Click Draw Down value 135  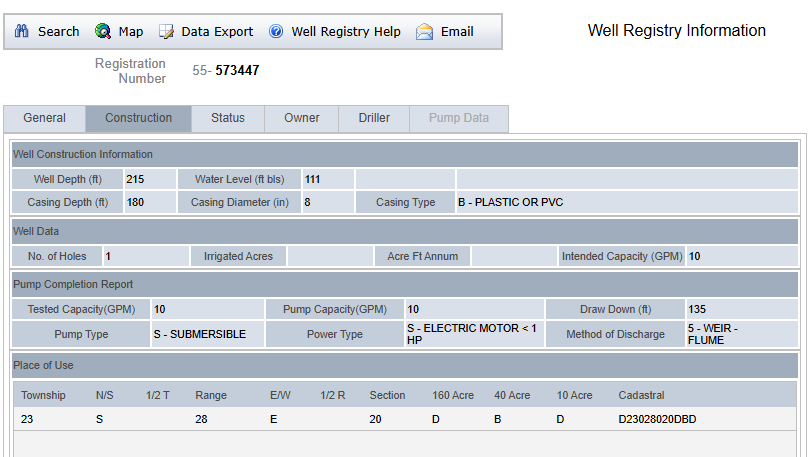tap(697, 309)
